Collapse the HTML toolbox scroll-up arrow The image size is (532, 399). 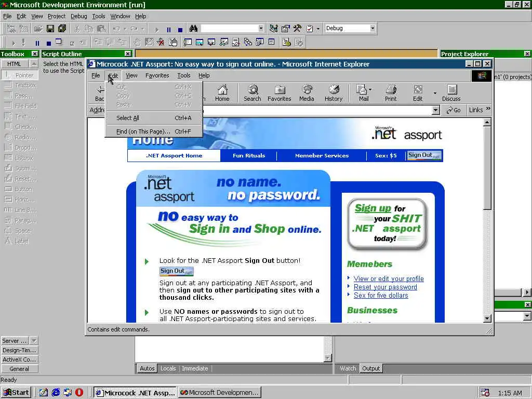click(34, 64)
